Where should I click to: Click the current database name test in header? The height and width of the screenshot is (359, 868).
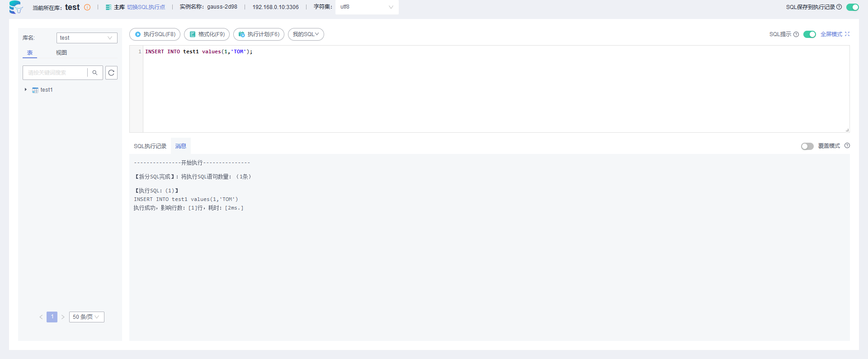(x=72, y=7)
